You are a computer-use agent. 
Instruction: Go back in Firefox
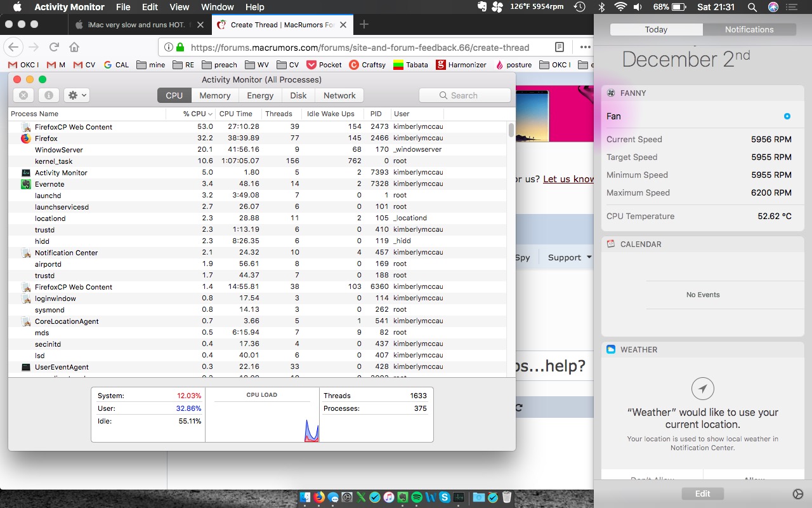(x=14, y=47)
